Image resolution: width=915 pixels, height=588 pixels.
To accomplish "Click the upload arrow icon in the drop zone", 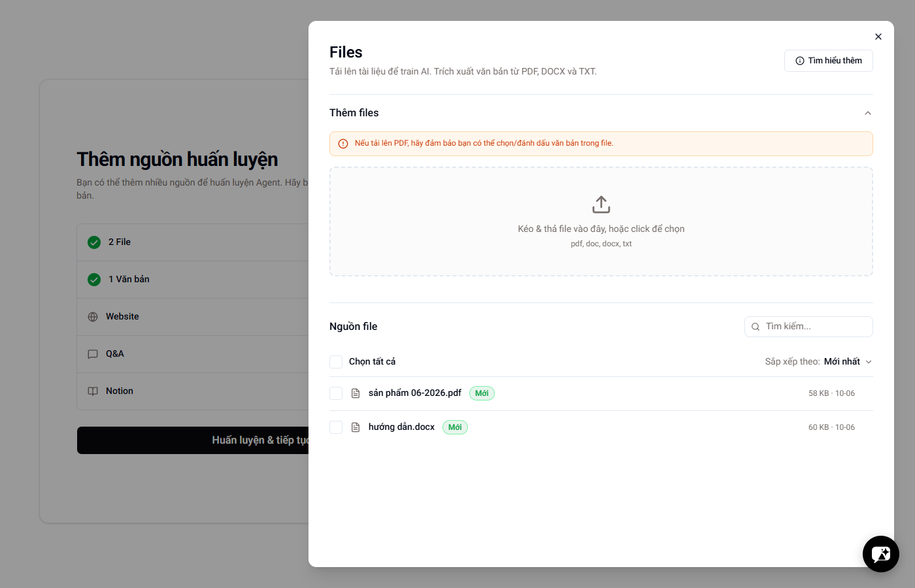I will coord(601,204).
